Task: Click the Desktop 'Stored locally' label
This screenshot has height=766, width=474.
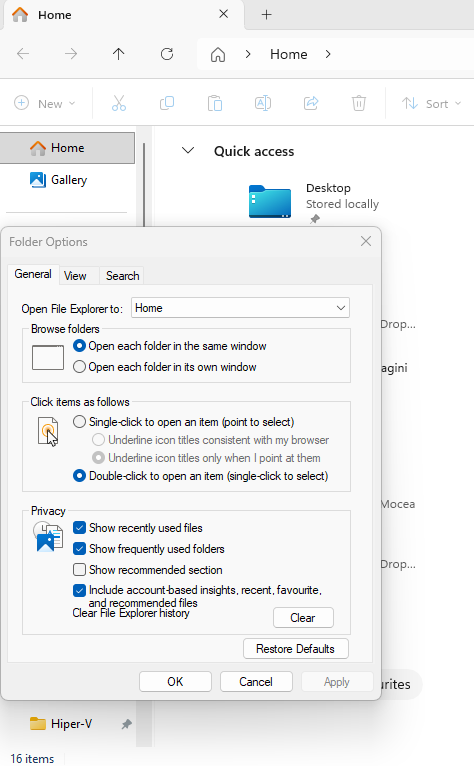Action: click(x=343, y=204)
